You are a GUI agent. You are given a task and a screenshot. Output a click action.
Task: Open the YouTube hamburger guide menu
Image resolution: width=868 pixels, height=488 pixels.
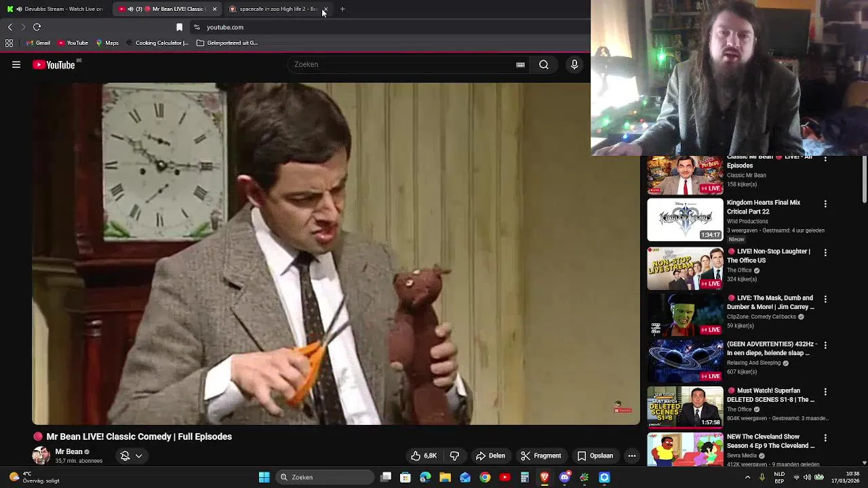[16, 65]
